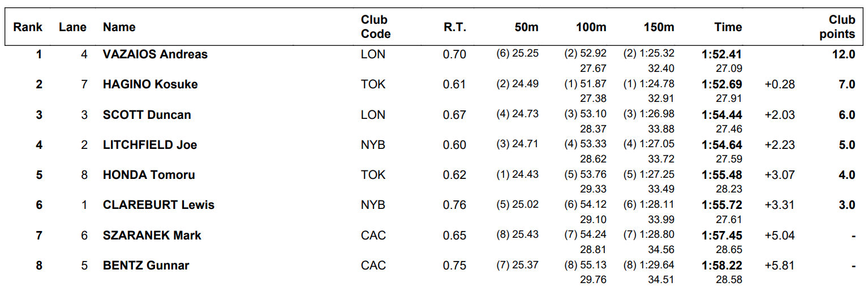The width and height of the screenshot is (868, 291).
Task: Select the Club Code column header
Action: [x=376, y=27]
